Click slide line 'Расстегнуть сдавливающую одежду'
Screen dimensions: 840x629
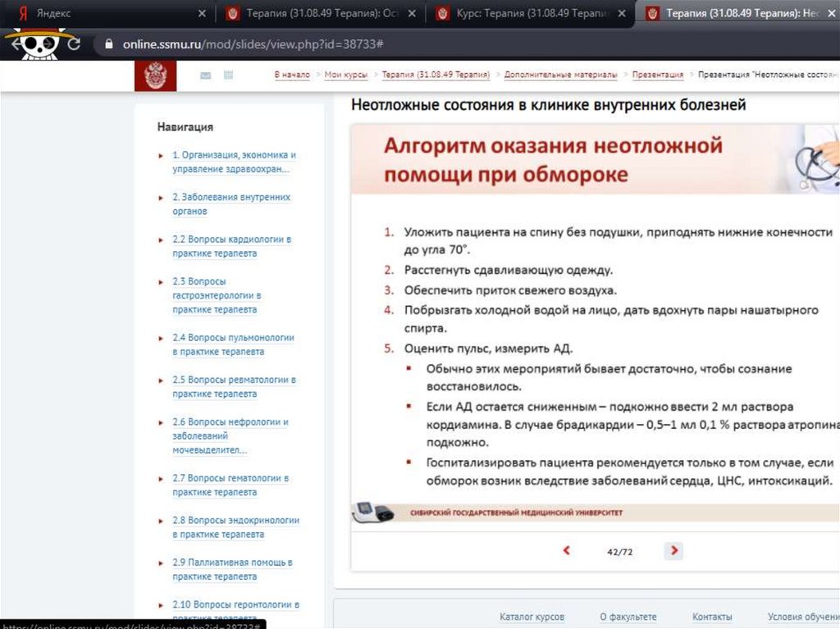pyautogui.click(x=508, y=270)
